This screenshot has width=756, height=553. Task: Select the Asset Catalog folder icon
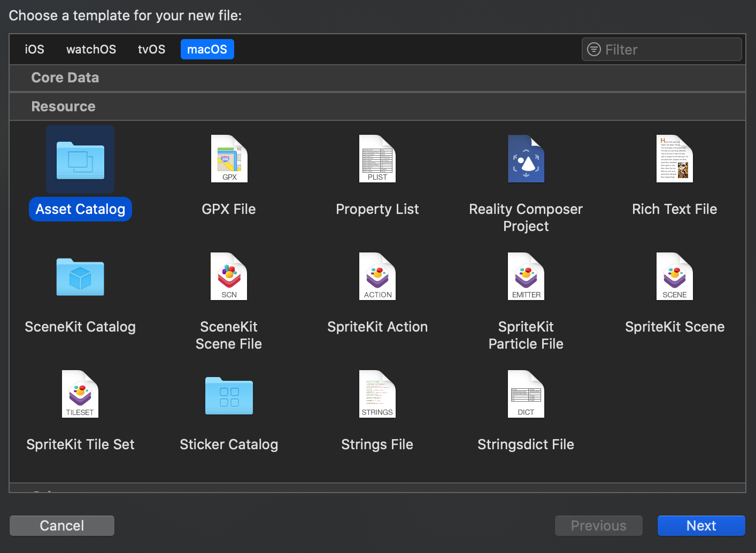pos(80,159)
